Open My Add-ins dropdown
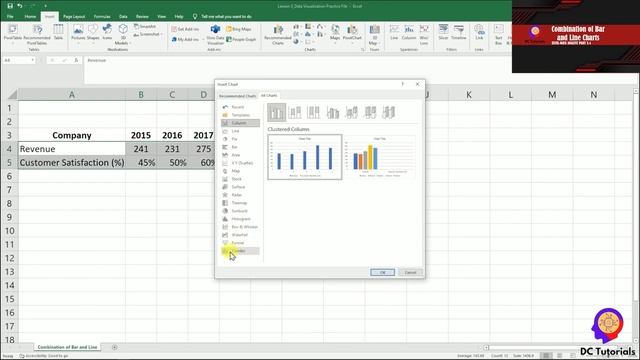Screen dimensions: 640x360 [x=187, y=39]
